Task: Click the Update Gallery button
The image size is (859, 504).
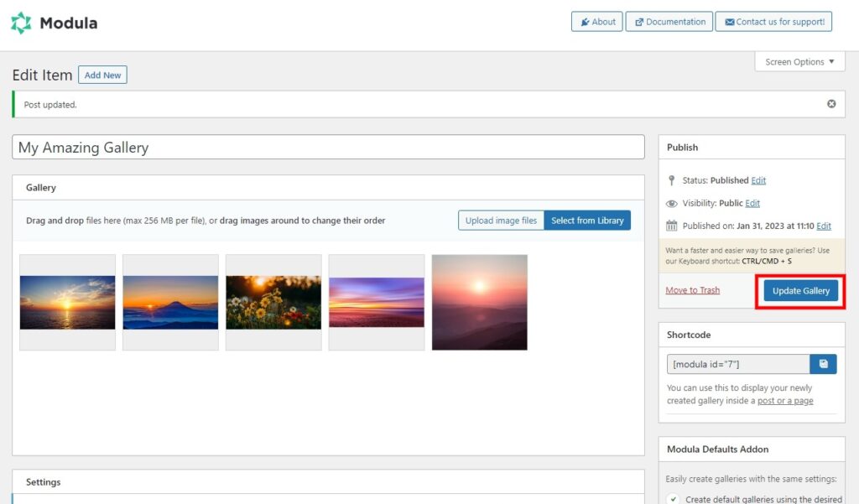Action: (x=800, y=291)
